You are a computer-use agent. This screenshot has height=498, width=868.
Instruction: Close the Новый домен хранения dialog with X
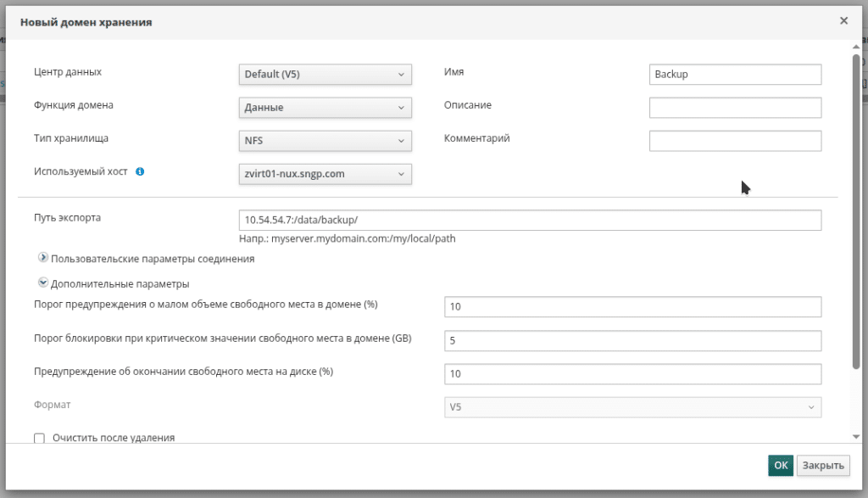point(843,20)
